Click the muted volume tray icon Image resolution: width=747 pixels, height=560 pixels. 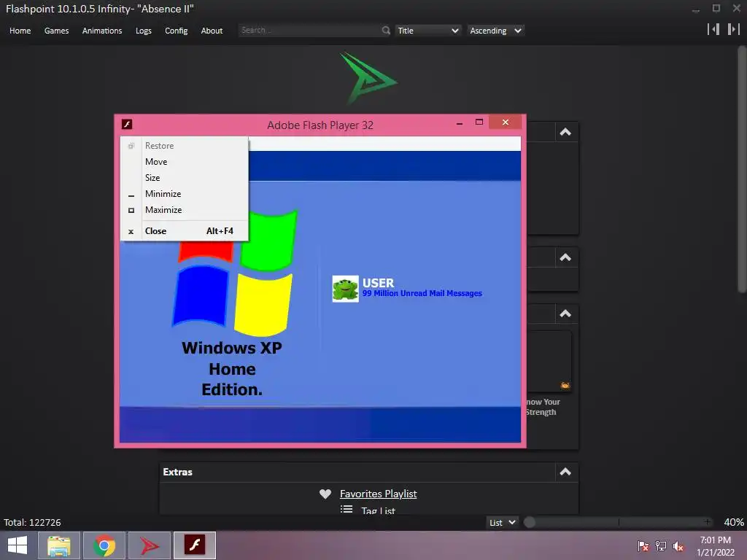coord(678,545)
